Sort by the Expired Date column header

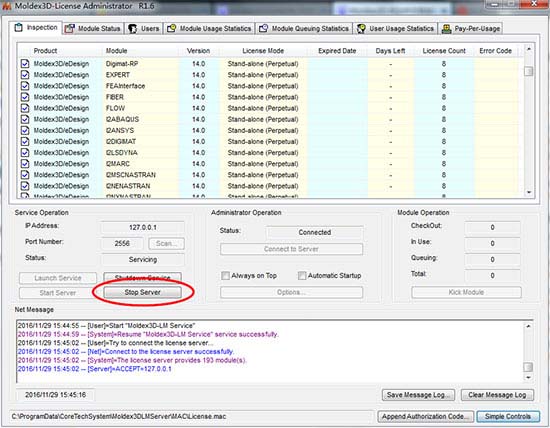click(337, 51)
